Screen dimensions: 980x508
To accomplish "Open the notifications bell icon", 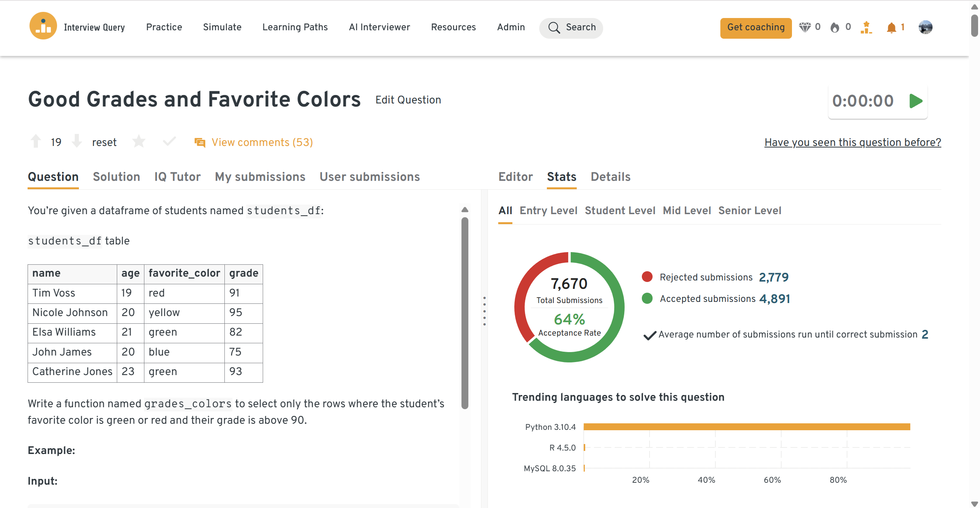I will [x=891, y=28].
